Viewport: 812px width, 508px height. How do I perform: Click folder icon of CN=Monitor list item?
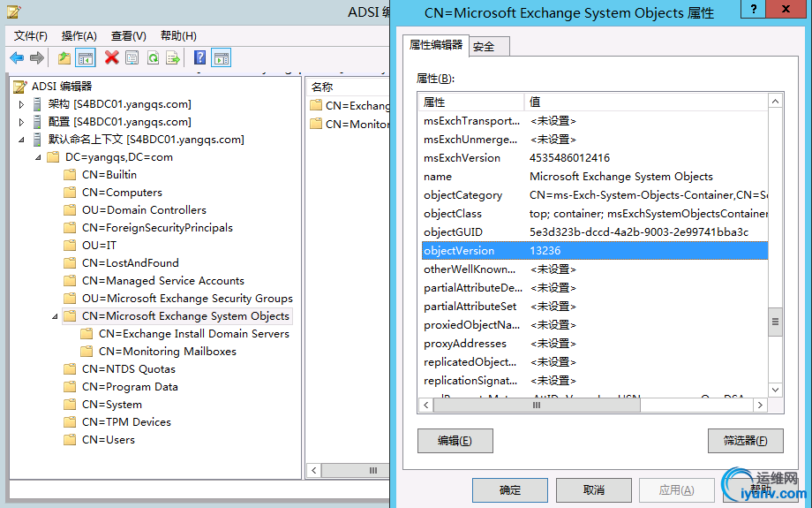(316, 124)
